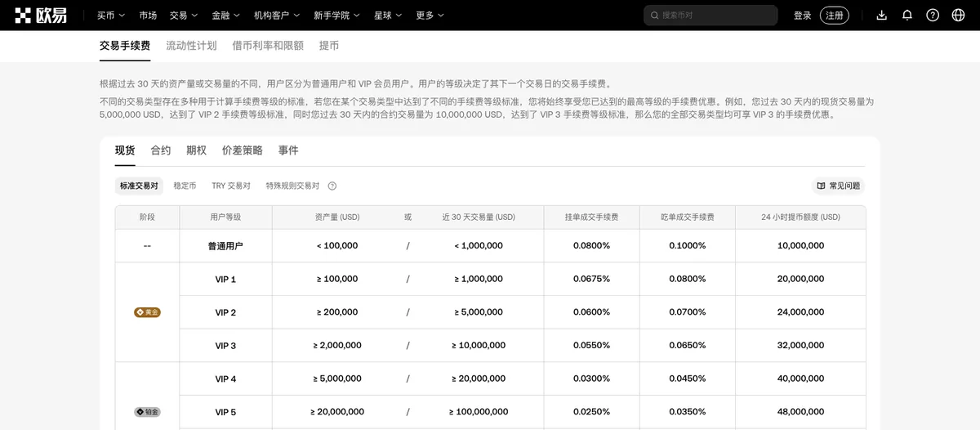
Task: Switch to the 提币 tab
Action: click(329, 46)
